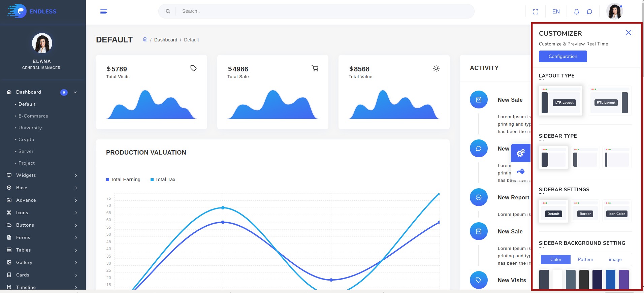This screenshot has height=293, width=644.
Task: Select the medium compact sidebar type
Action: click(x=585, y=158)
